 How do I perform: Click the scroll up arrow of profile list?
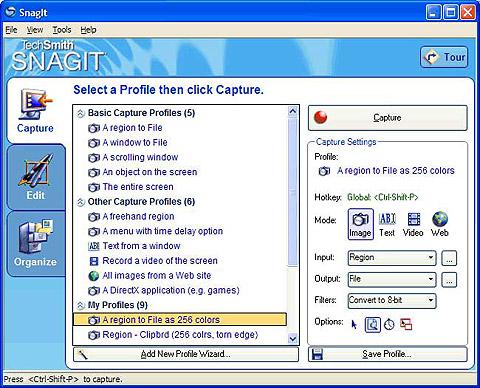pos(293,111)
